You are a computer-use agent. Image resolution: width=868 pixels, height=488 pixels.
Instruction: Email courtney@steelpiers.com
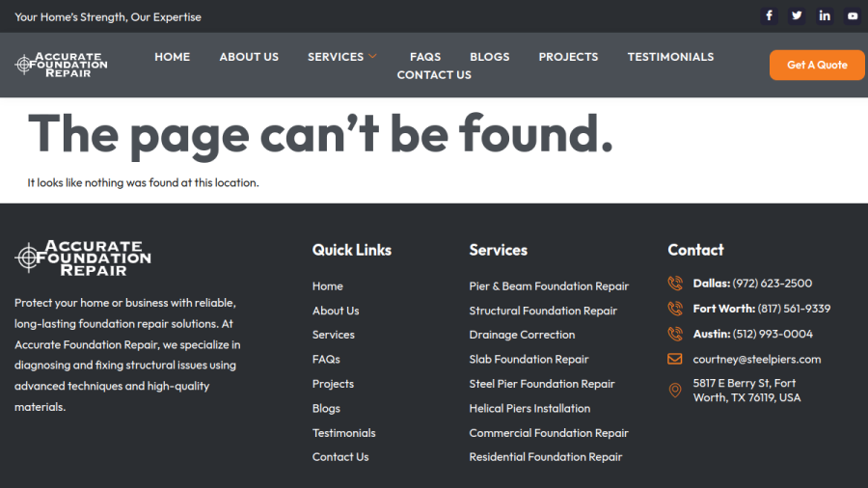click(757, 360)
